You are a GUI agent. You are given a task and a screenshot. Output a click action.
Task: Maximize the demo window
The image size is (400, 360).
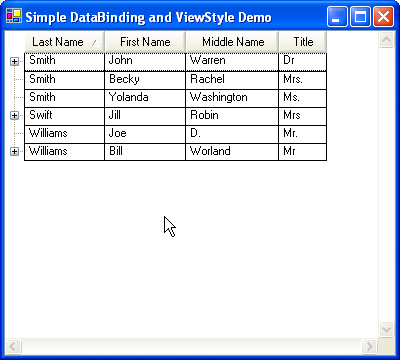point(360,16)
